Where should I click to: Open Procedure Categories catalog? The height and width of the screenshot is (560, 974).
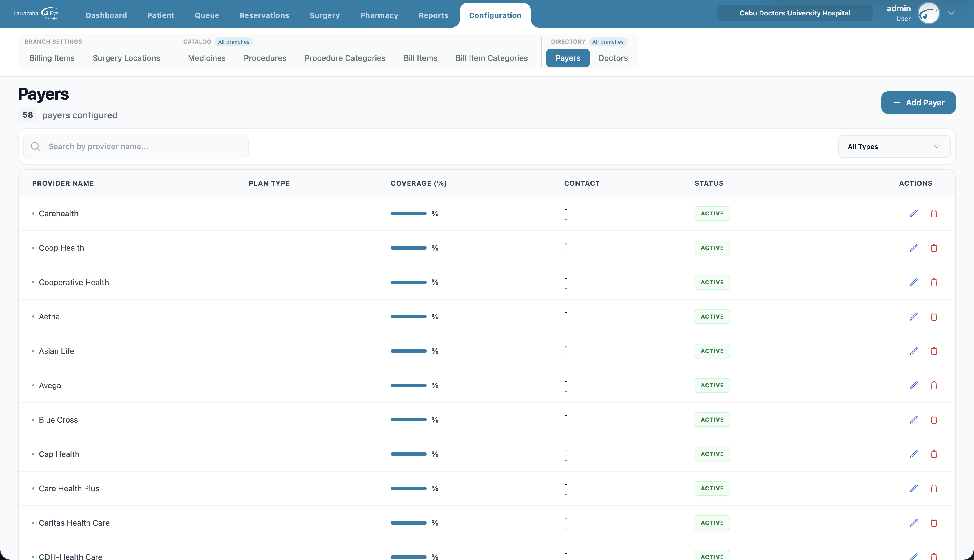click(x=345, y=58)
